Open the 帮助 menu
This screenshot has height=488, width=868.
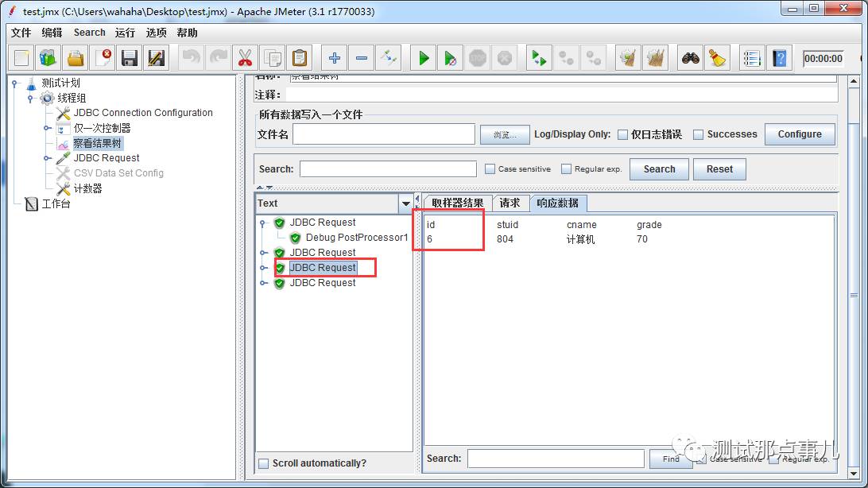pyautogui.click(x=187, y=33)
